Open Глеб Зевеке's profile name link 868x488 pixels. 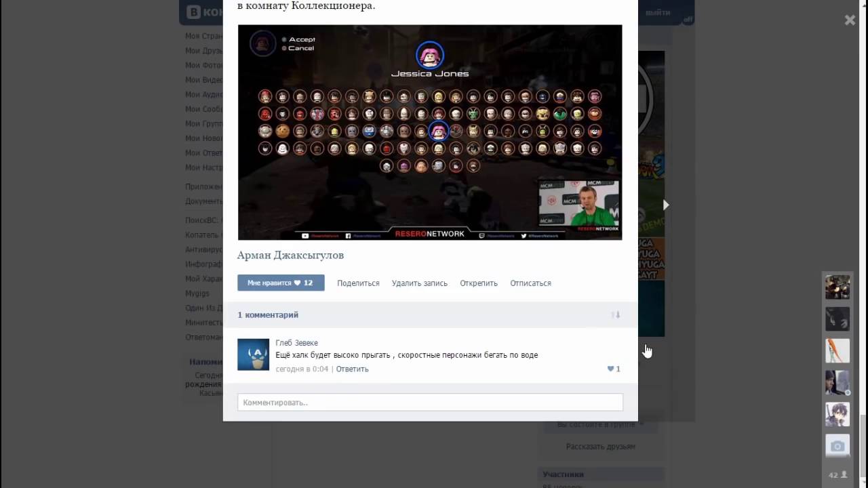coord(296,343)
